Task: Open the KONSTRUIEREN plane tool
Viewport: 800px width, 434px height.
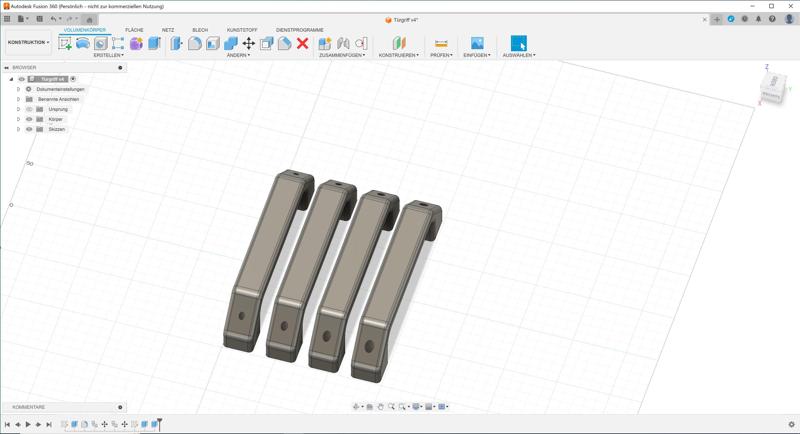Action: coord(398,43)
